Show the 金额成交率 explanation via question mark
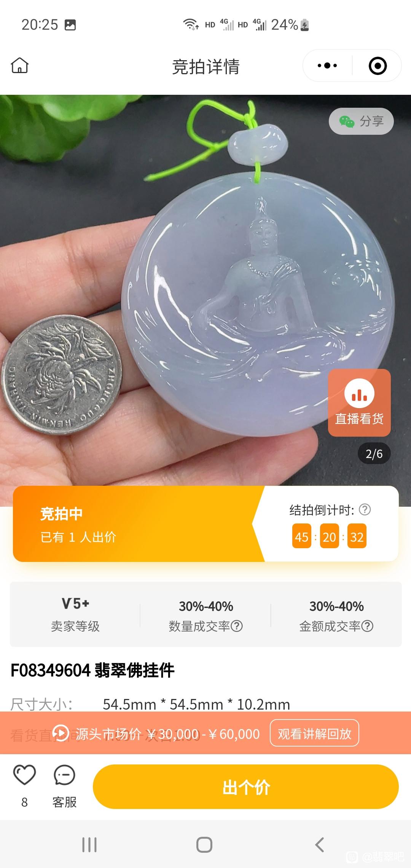Screen dimensions: 411x868 point(367,626)
